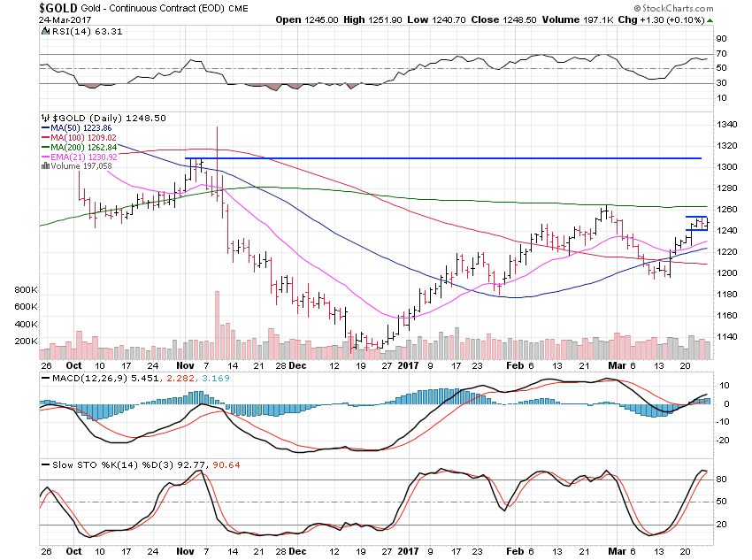Click the tallest volume spike bar in November
This screenshot has width=752, height=560.
pyautogui.click(x=217, y=323)
